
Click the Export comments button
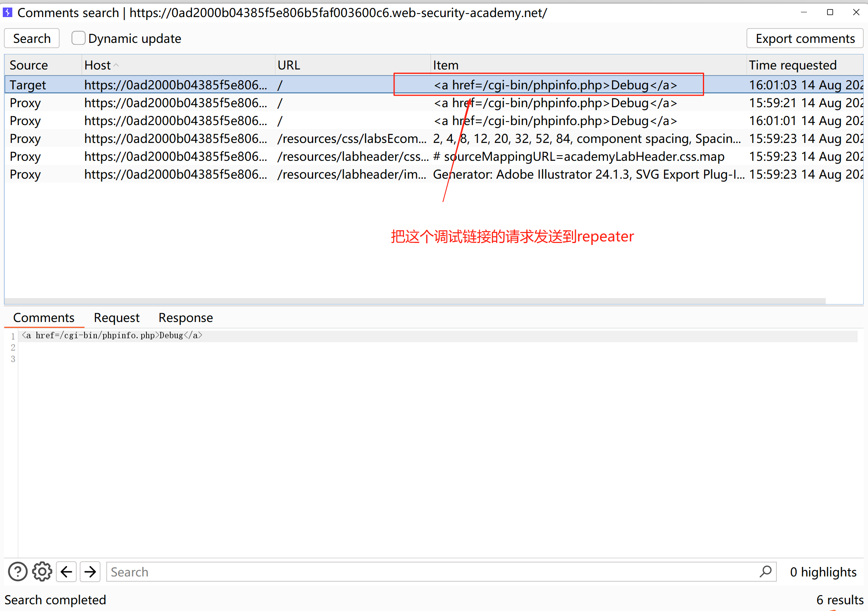click(805, 39)
